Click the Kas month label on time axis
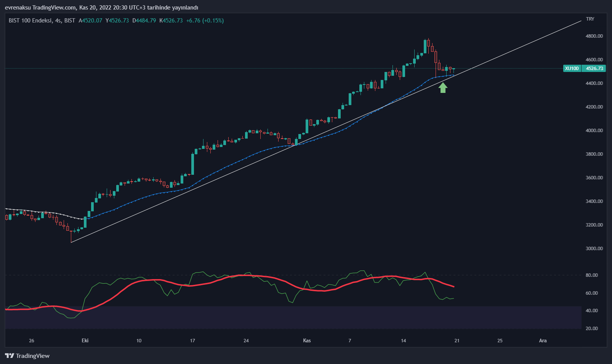The height and width of the screenshot is (364, 612). tap(307, 340)
